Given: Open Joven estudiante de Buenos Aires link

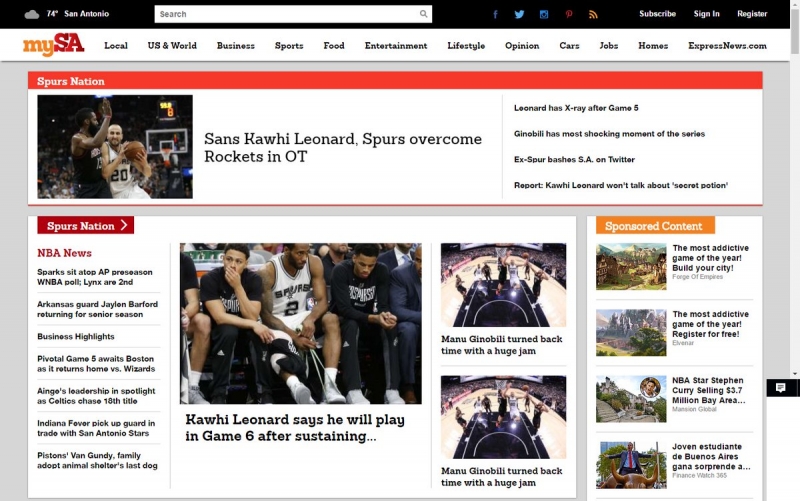Looking at the screenshot, I should [711, 456].
